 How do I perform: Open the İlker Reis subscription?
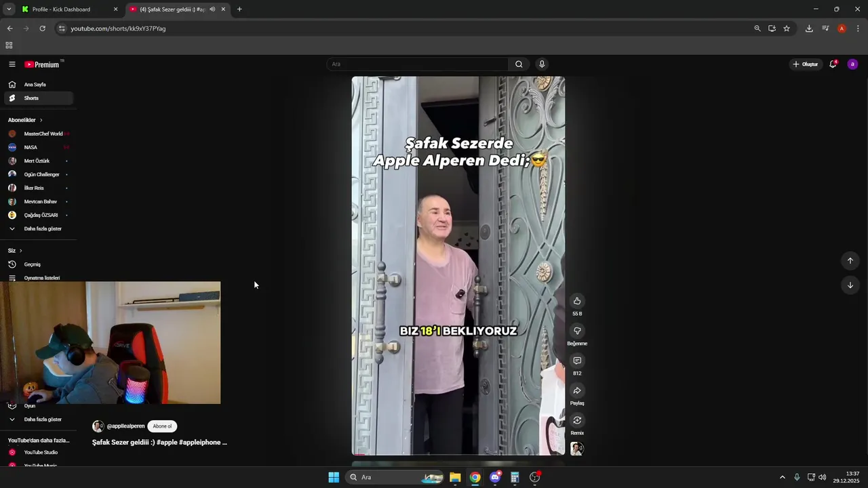coord(38,188)
